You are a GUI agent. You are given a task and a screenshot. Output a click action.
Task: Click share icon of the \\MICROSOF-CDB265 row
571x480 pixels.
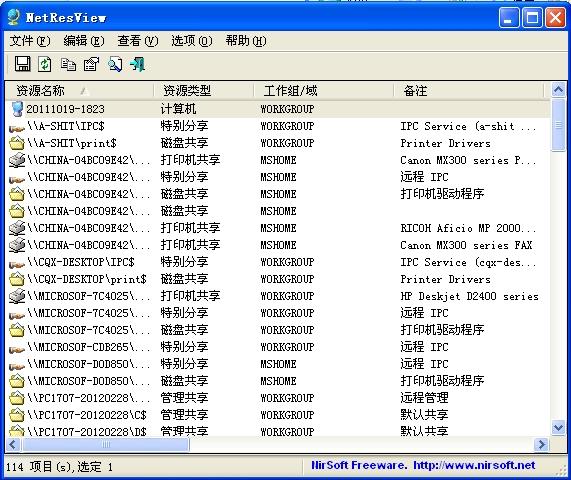point(17,349)
